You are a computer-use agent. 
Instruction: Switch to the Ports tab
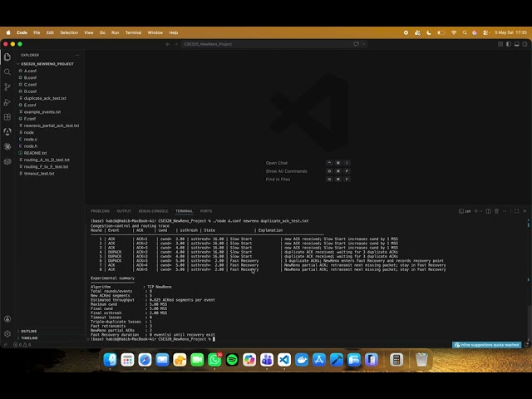point(206,211)
